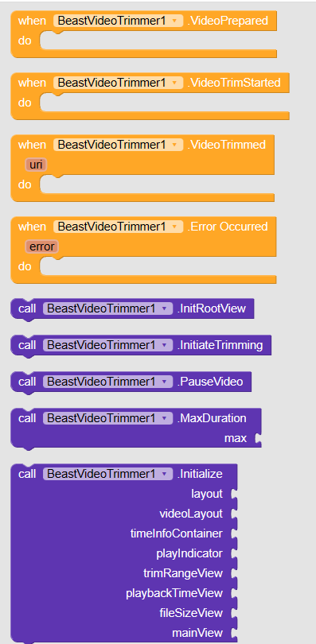
Task: Open component dropdown in Initialize block
Action: coord(107,474)
